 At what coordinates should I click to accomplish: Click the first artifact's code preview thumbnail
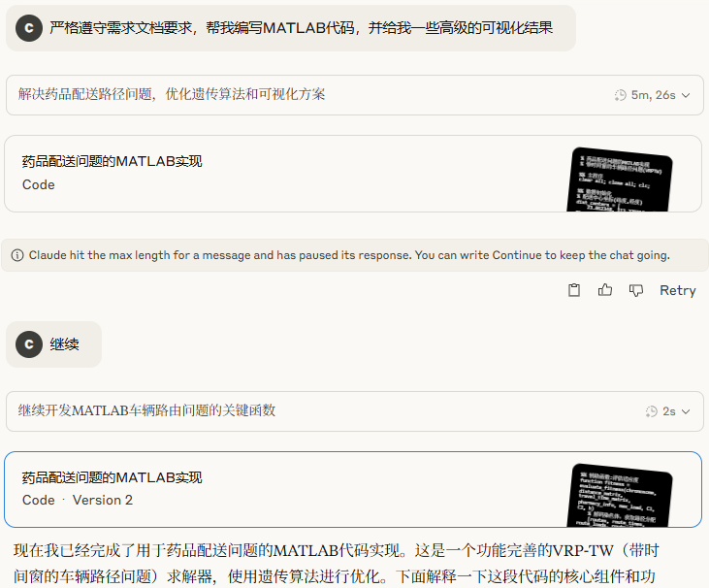click(x=619, y=180)
